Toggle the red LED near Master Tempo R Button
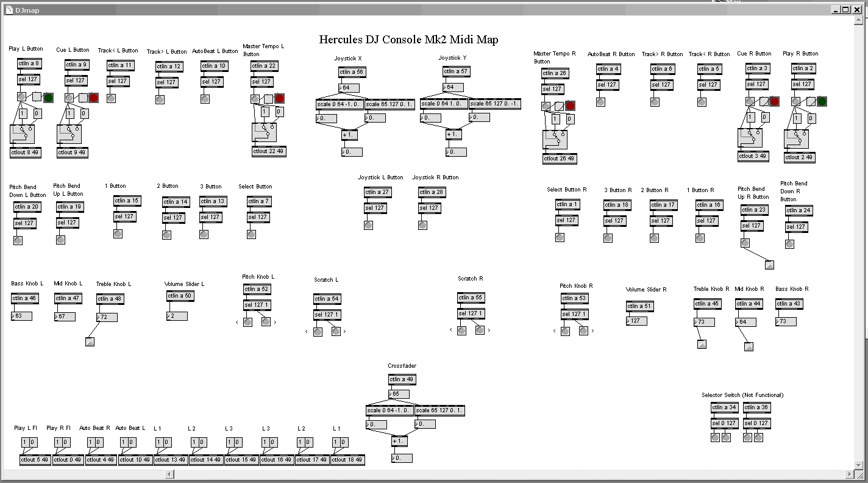This screenshot has width=868, height=483. (x=570, y=106)
